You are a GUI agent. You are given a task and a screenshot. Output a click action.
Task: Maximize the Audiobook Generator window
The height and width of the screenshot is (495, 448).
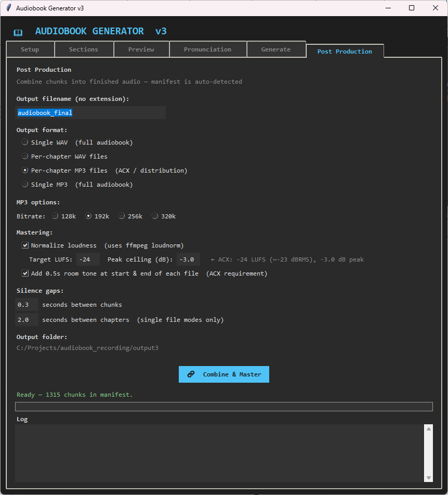412,8
